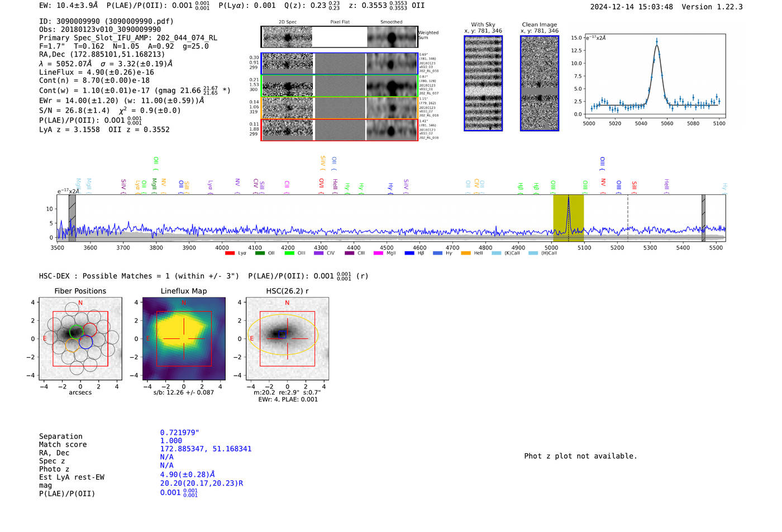The image size is (782, 532).
Task: Click the orange fiber circle in Fiber Positions
Action: (71, 344)
